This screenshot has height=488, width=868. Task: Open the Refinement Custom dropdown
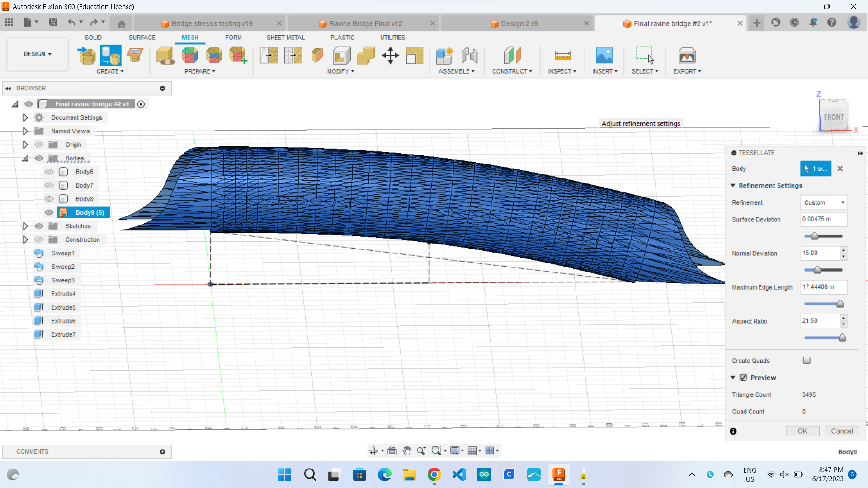pos(824,202)
